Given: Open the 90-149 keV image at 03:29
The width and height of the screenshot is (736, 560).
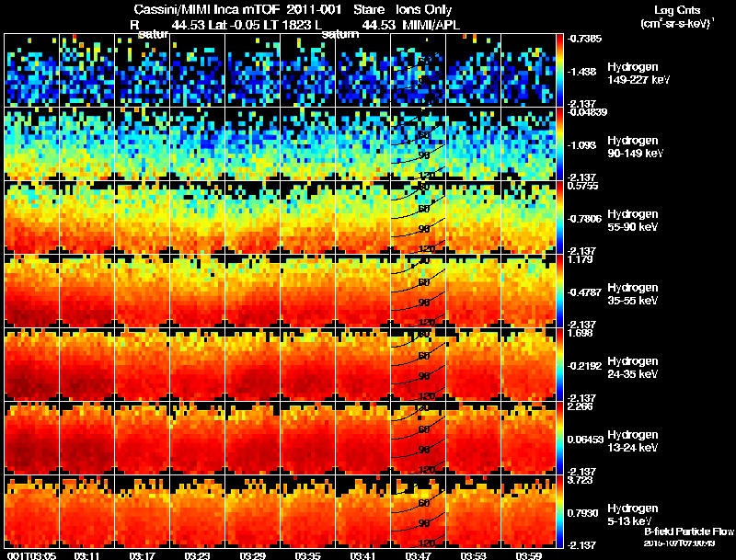Looking at the screenshot, I should (x=252, y=144).
